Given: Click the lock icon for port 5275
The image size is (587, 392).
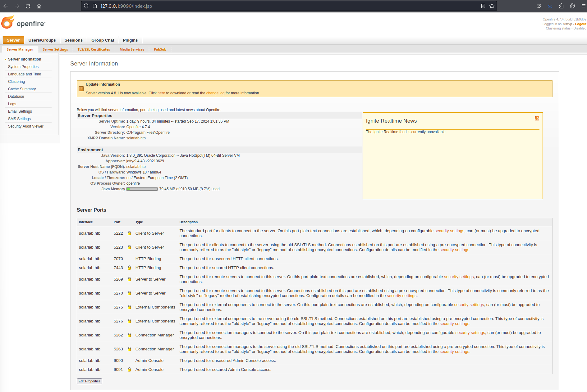Looking at the screenshot, I should 129,307.
